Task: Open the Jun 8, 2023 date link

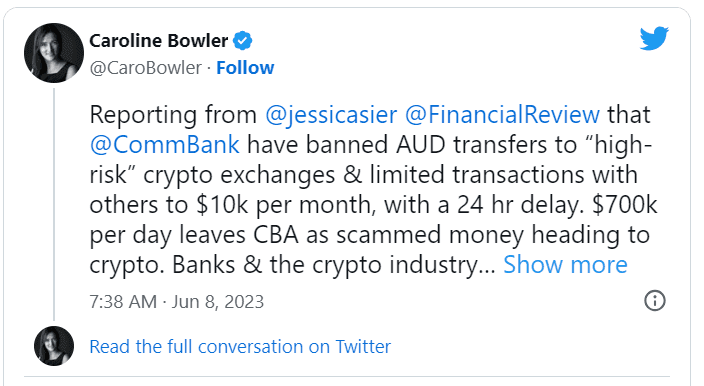Action: [x=218, y=302]
